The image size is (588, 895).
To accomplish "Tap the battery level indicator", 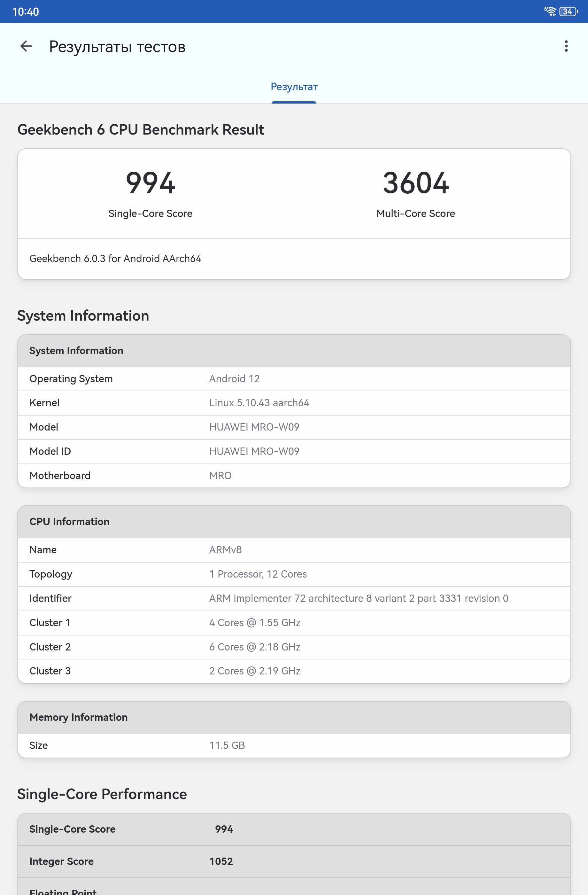I will click(x=568, y=12).
